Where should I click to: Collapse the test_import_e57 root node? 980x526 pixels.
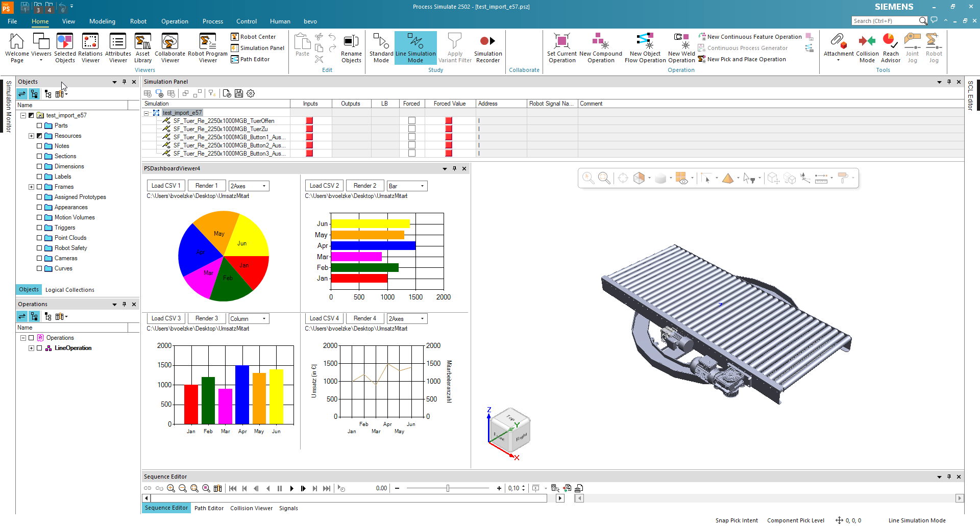point(23,115)
